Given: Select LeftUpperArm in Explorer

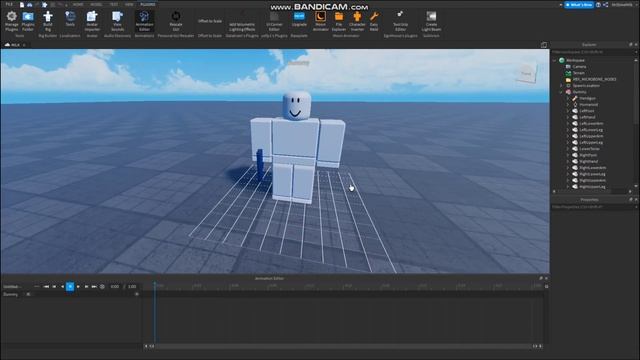Looking at the screenshot, I should [x=591, y=136].
